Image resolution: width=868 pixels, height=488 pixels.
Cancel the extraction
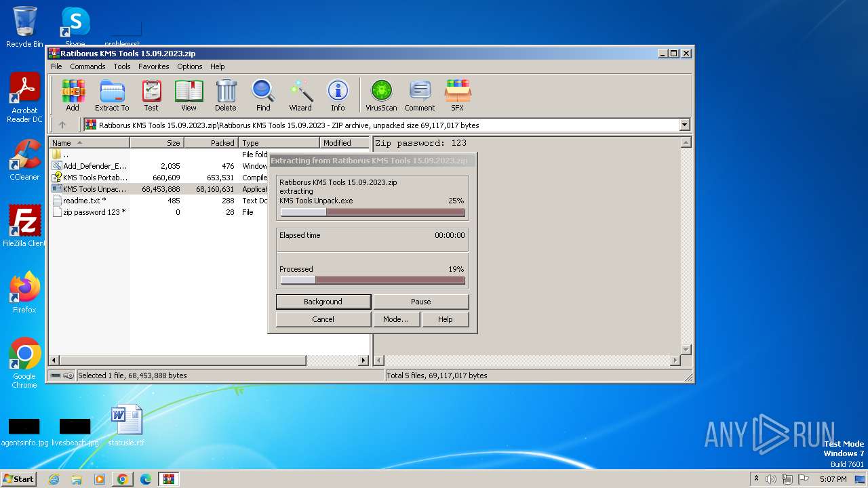click(323, 319)
